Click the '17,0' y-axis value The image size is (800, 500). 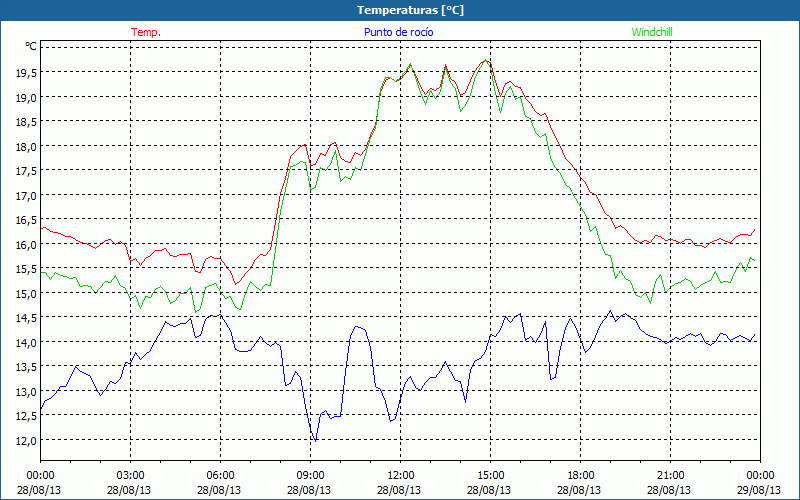point(25,196)
